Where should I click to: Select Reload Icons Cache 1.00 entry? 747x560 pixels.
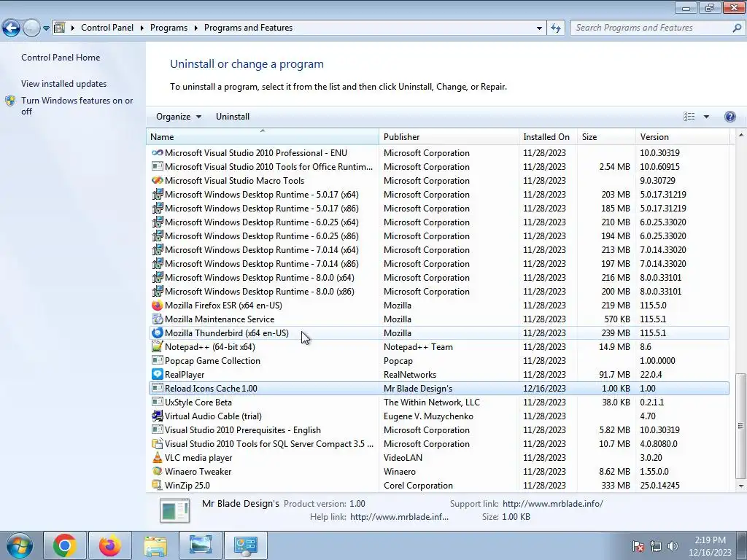coord(438,388)
